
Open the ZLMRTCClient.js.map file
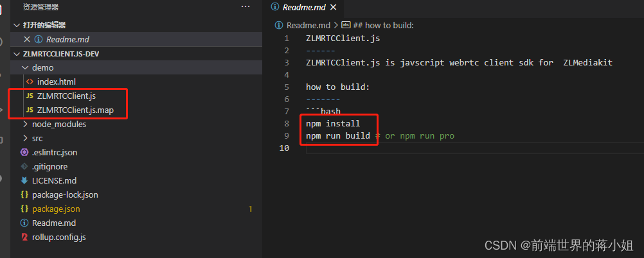75,110
